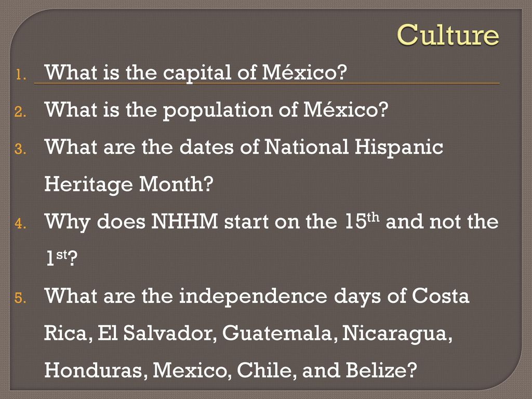Image resolution: width=532 pixels, height=399 pixels.
Task: Click the 'Heritage Month?' text line
Action: tap(129, 184)
